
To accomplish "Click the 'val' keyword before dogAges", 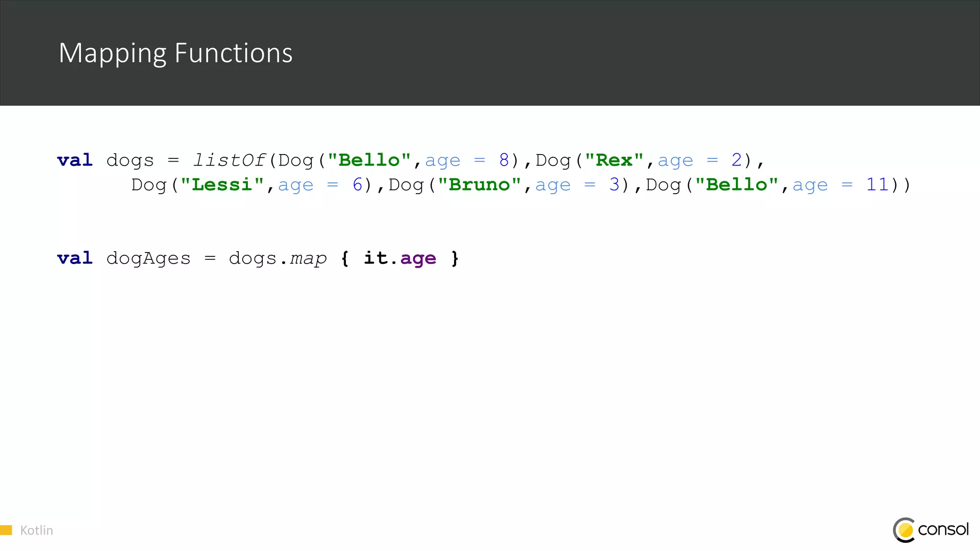I will point(75,259).
